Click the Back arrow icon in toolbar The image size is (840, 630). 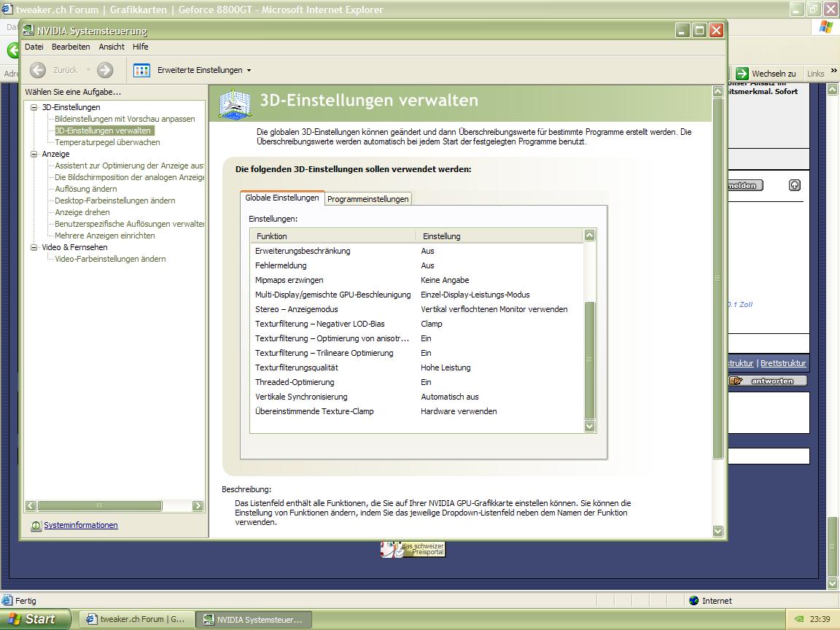pyautogui.click(x=38, y=70)
